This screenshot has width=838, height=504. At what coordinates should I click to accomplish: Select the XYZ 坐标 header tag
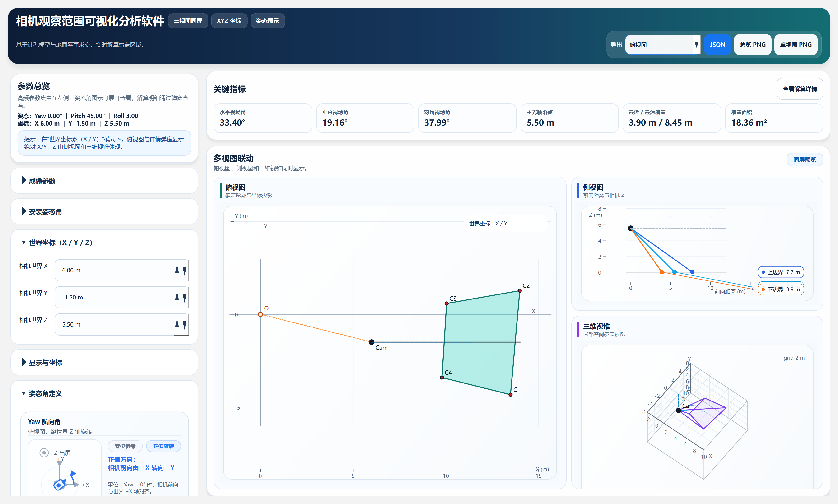229,21
